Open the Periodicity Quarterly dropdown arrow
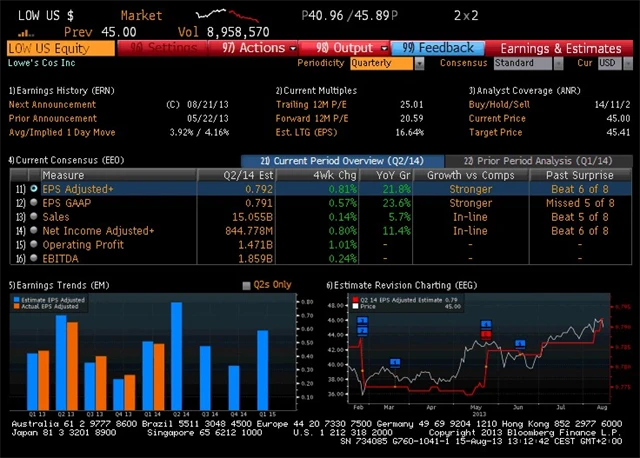 point(419,63)
